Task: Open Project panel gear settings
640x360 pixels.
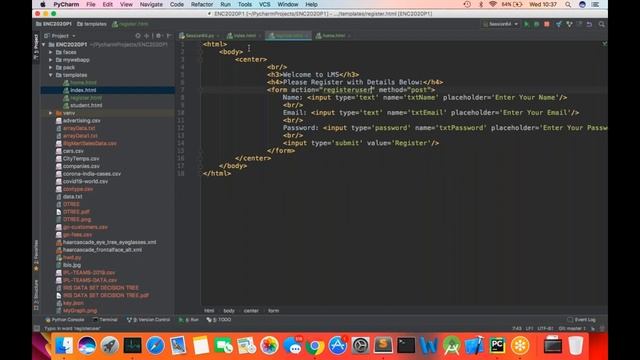Action: point(158,36)
